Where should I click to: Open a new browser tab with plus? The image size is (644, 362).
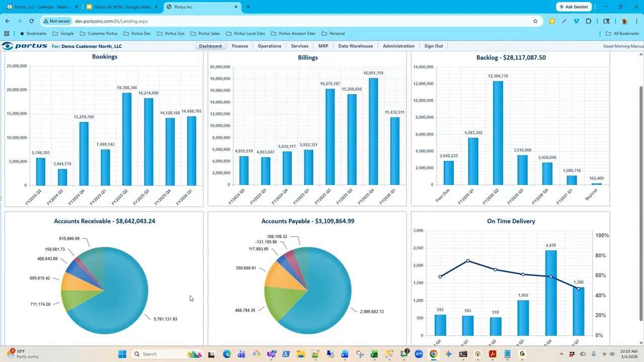[248, 7]
